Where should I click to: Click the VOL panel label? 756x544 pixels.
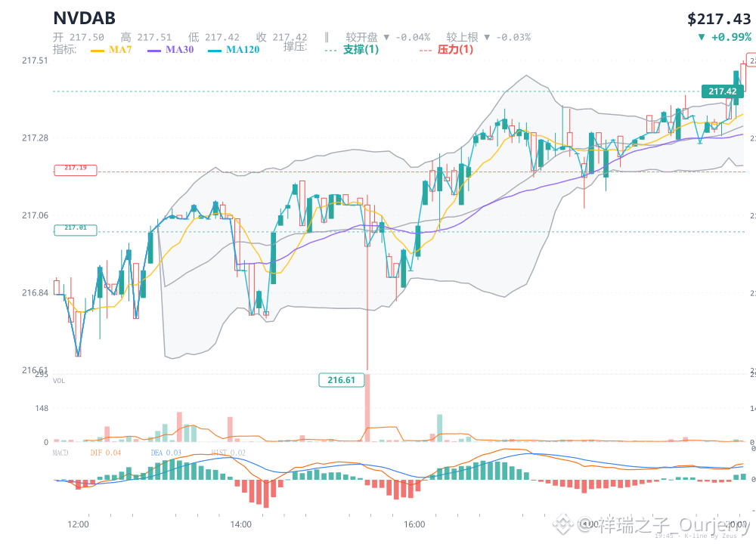coord(59,381)
